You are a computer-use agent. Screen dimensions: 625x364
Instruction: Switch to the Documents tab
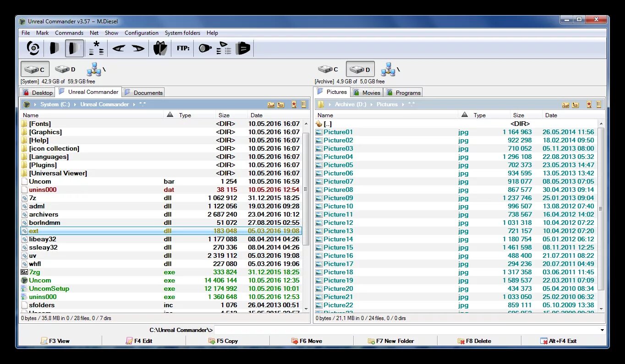[x=143, y=92]
